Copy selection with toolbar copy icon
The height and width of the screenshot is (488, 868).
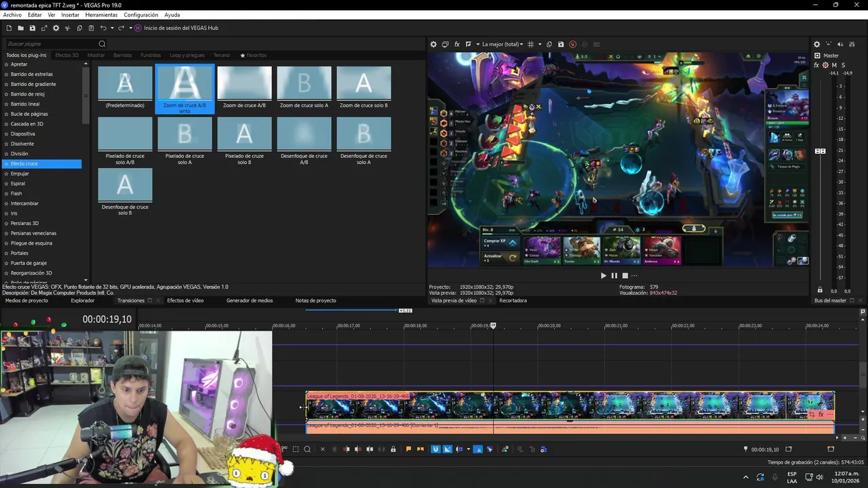click(79, 28)
